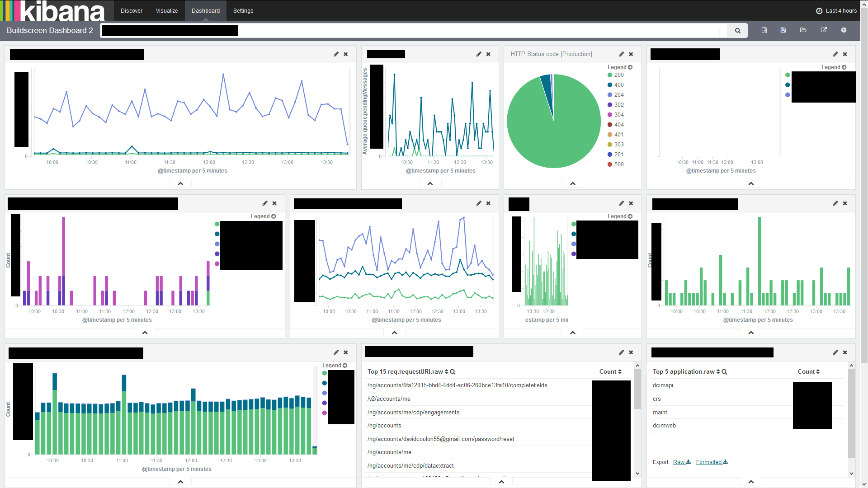Click the 204 color dot in legend
This screenshot has width=868, height=488.
(610, 95)
